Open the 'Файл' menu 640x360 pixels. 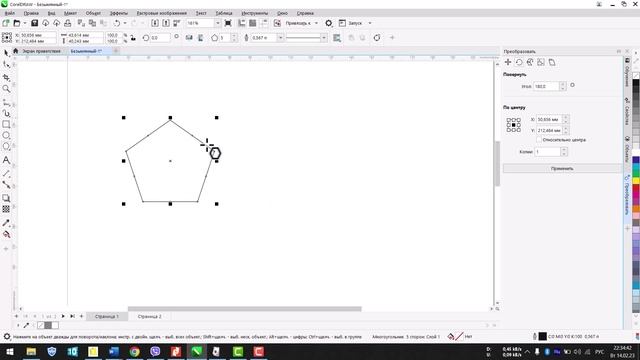point(9,13)
